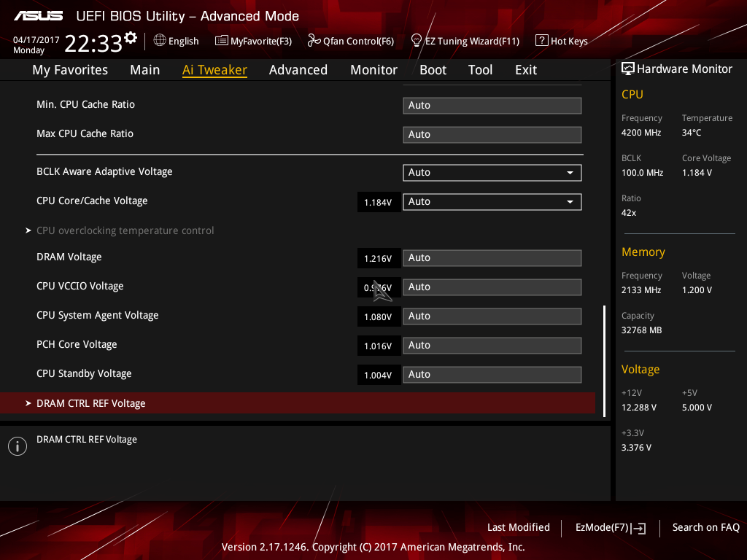Click the globe language icon
The image size is (747, 560).
160,41
